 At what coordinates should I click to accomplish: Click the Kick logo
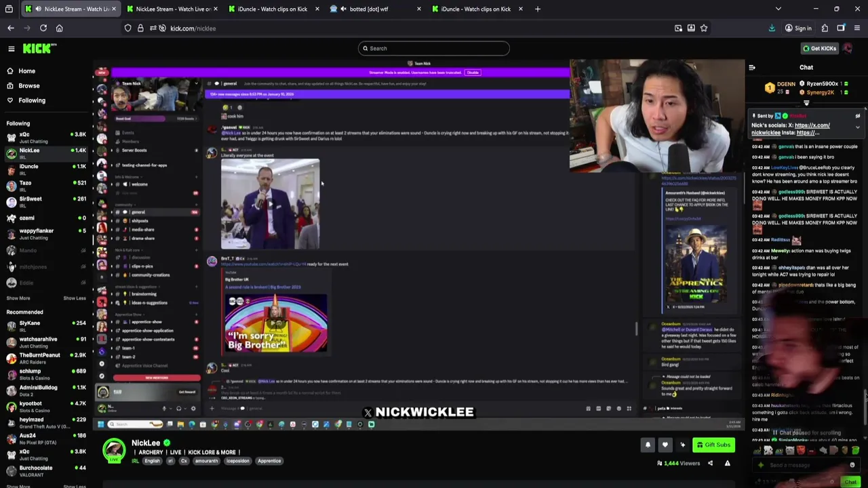click(39, 48)
